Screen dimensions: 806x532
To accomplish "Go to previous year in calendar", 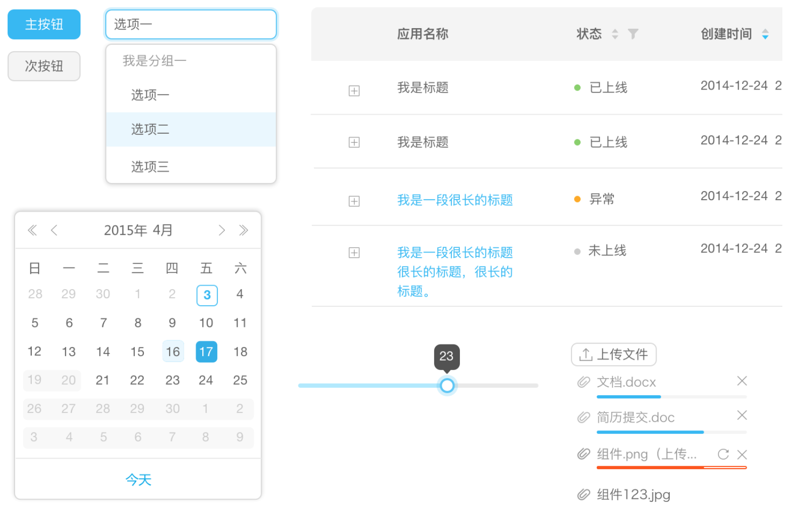I will [x=32, y=230].
